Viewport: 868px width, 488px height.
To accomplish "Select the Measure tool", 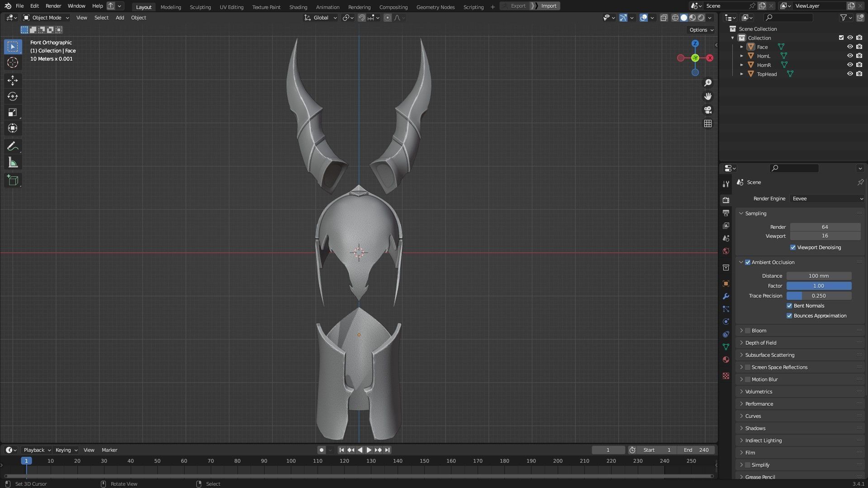I will (13, 163).
